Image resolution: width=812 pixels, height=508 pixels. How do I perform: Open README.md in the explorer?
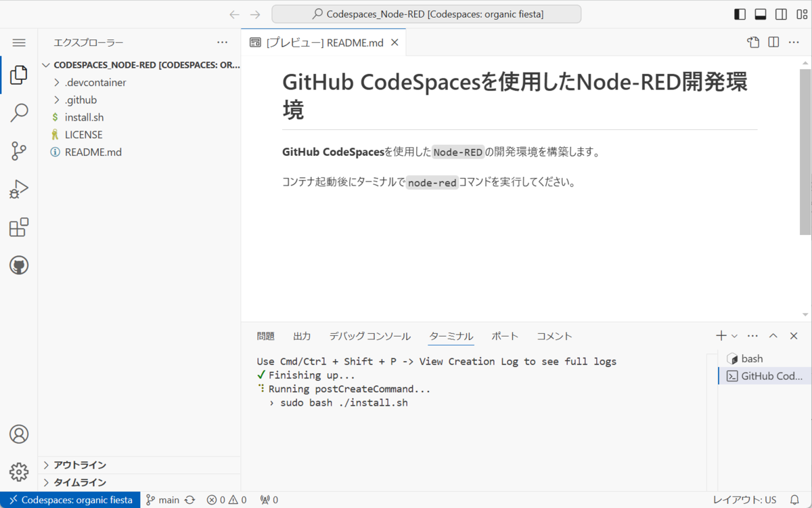coord(139,152)
